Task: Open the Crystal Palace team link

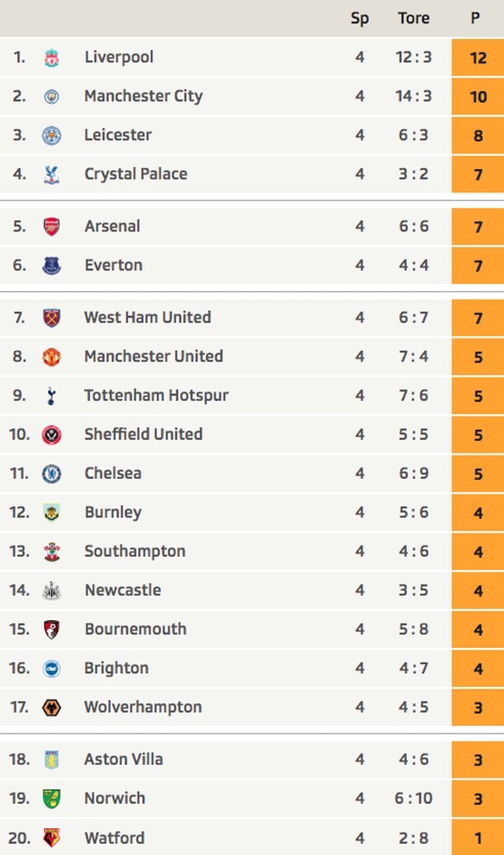Action: pyautogui.click(x=136, y=174)
